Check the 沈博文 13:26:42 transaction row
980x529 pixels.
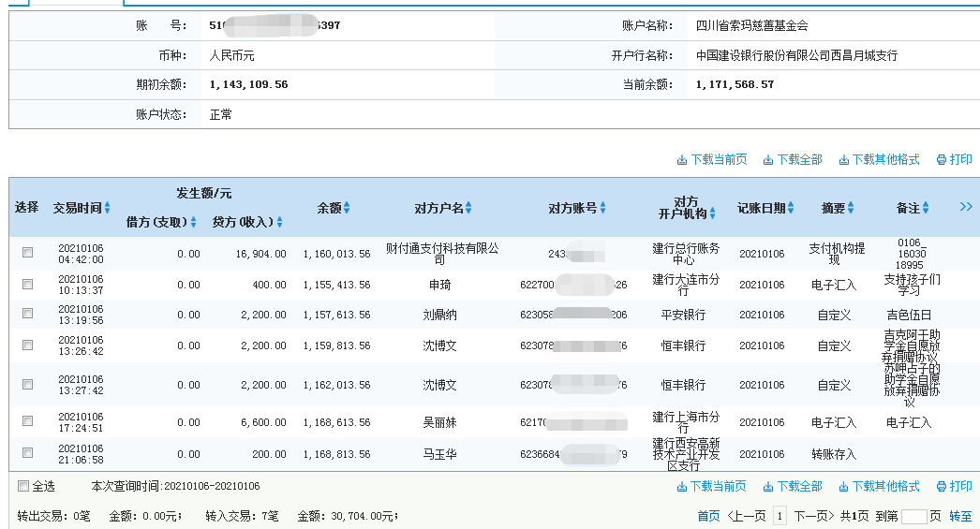point(27,345)
